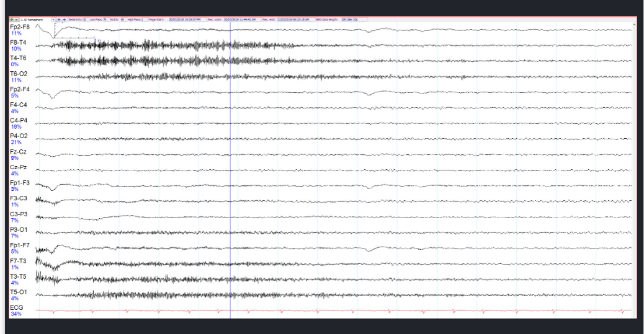Select the F4-C4 channel label
The image size is (644, 334).
19,105
